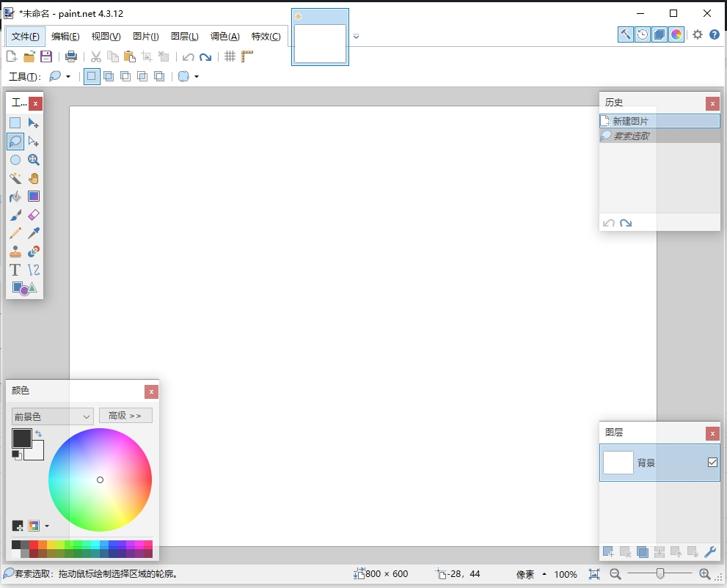Toggle the Layers window button
The height and width of the screenshot is (588, 727).
point(660,34)
